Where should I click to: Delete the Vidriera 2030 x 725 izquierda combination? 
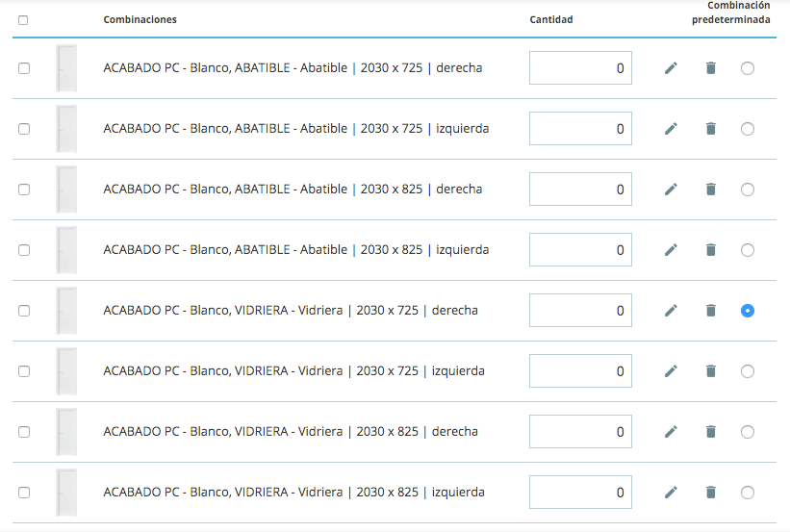click(x=711, y=370)
